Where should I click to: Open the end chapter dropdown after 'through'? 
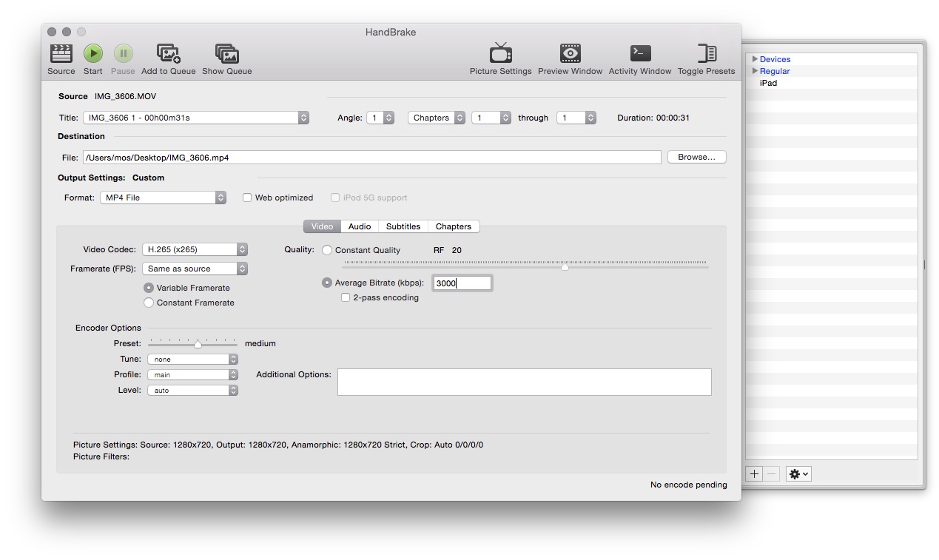(x=576, y=118)
